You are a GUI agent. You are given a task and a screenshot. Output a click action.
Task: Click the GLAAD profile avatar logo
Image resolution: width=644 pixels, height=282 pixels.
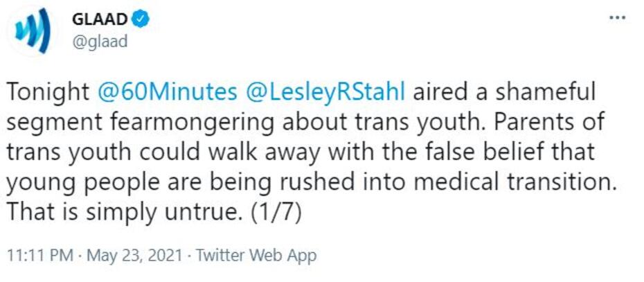tap(32, 31)
